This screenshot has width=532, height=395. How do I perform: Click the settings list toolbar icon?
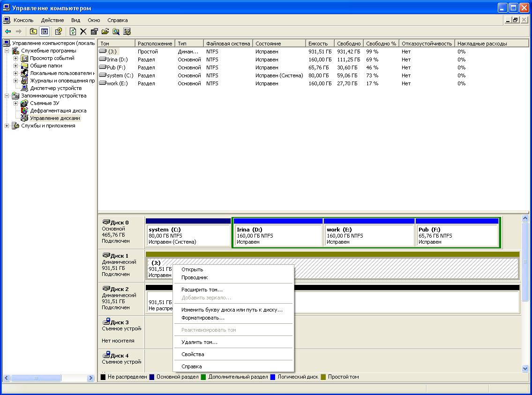[x=127, y=31]
